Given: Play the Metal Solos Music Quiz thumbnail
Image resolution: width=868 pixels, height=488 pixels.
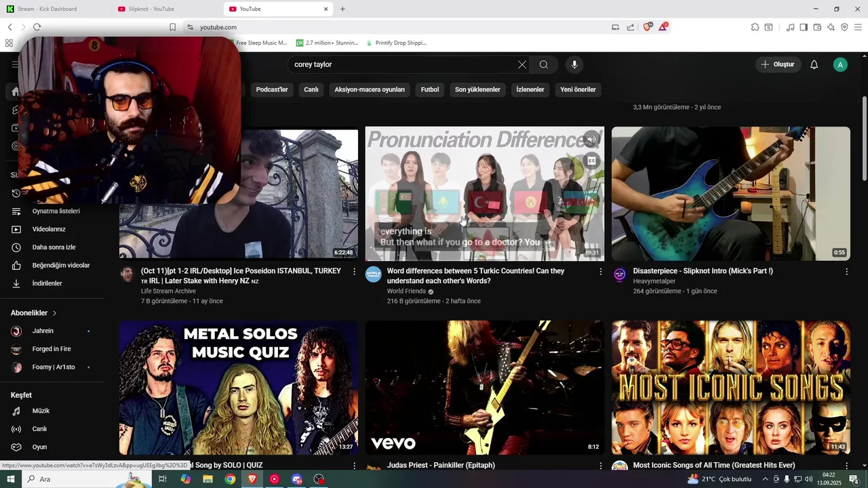Looking at the screenshot, I should [239, 388].
